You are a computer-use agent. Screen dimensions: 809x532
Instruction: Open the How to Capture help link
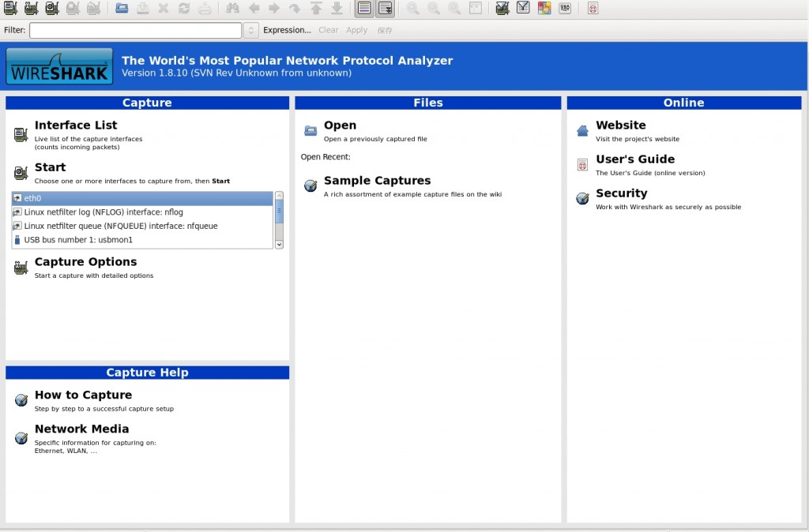click(x=83, y=395)
